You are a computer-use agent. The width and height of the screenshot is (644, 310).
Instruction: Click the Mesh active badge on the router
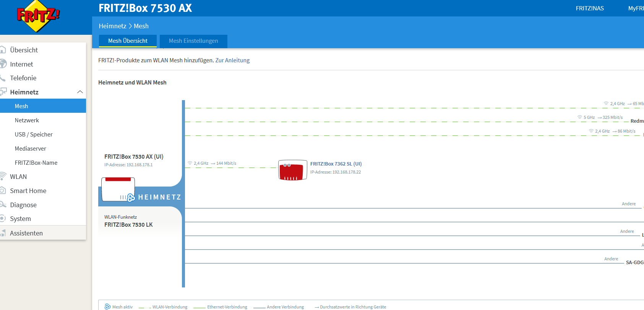[131, 198]
